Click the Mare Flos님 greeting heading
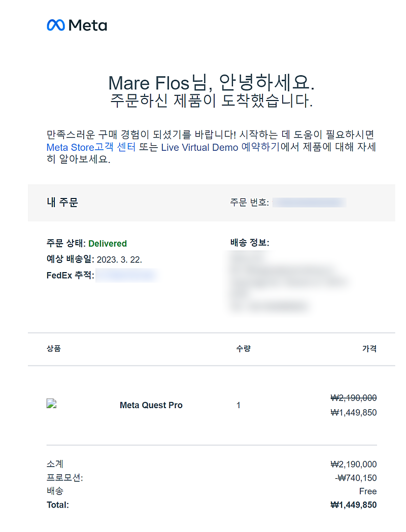 212,83
